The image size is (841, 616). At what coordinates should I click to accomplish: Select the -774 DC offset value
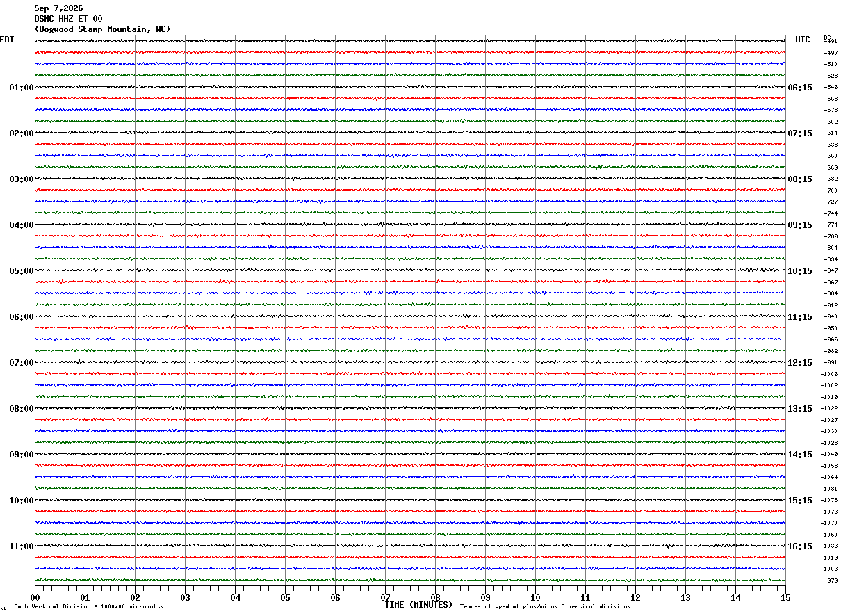click(831, 225)
